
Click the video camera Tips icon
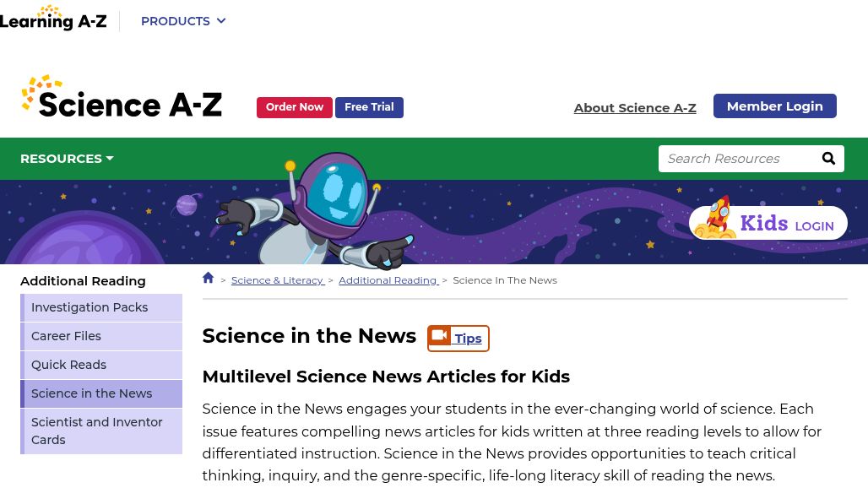pos(439,337)
